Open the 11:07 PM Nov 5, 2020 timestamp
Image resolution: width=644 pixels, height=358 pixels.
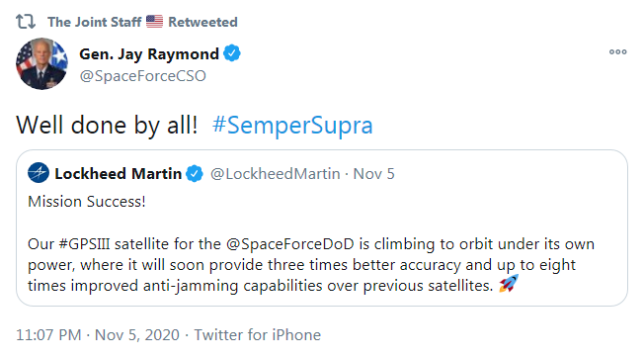(x=98, y=335)
